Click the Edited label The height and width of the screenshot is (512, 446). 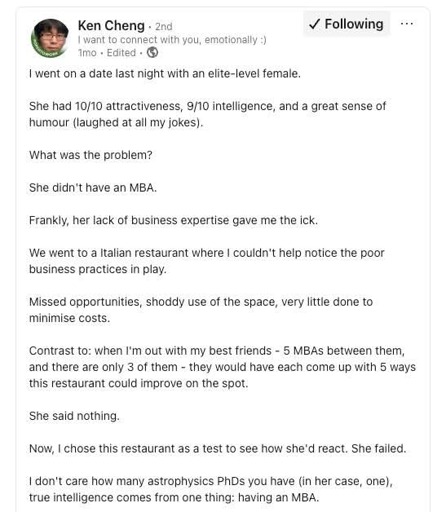pyautogui.click(x=121, y=53)
